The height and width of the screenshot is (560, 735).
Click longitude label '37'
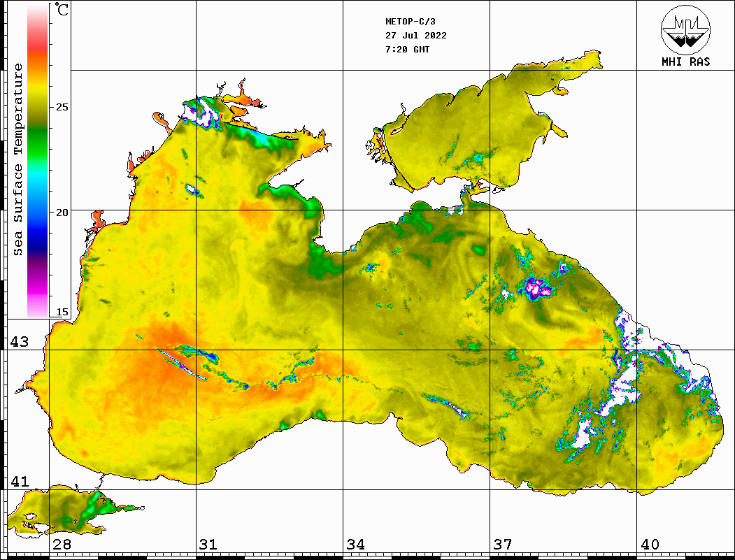(503, 544)
